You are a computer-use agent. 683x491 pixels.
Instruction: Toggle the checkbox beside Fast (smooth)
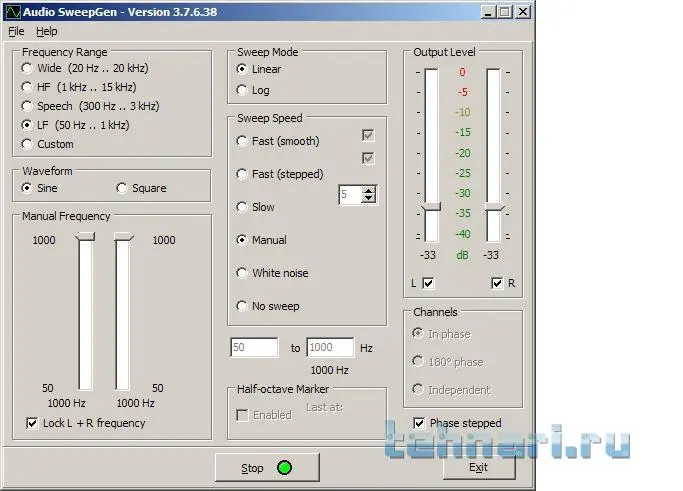368,135
